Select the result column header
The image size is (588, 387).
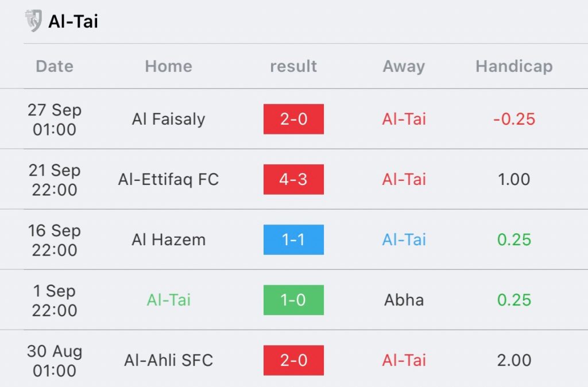point(293,67)
